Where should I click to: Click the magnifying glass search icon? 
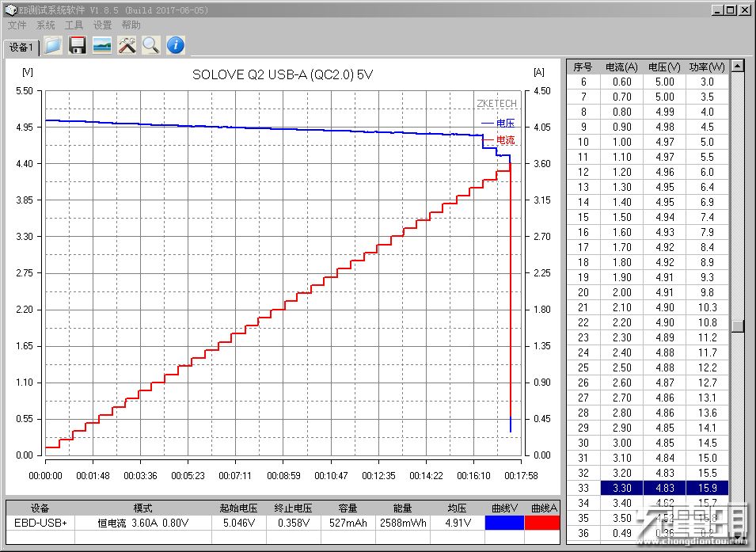[x=151, y=45]
